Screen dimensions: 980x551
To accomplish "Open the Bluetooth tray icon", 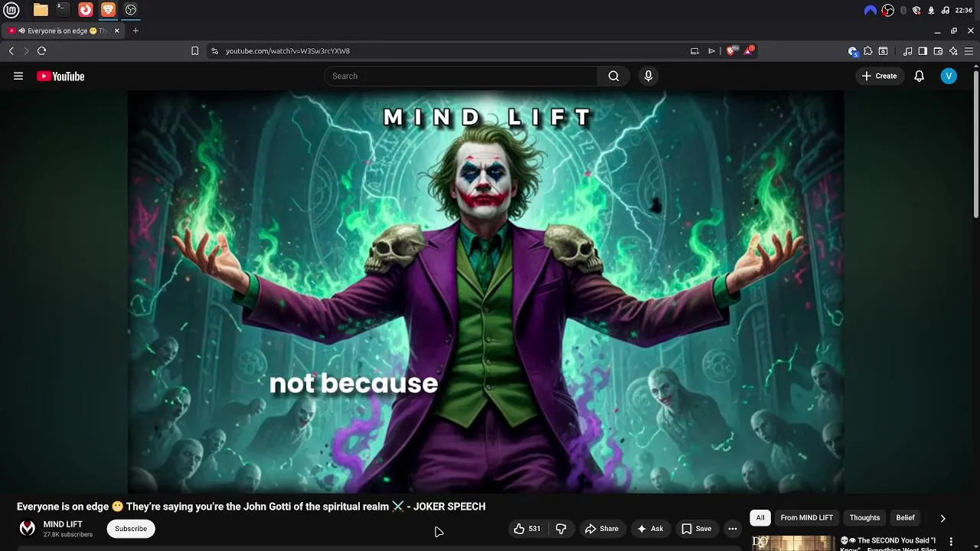I will click(903, 10).
